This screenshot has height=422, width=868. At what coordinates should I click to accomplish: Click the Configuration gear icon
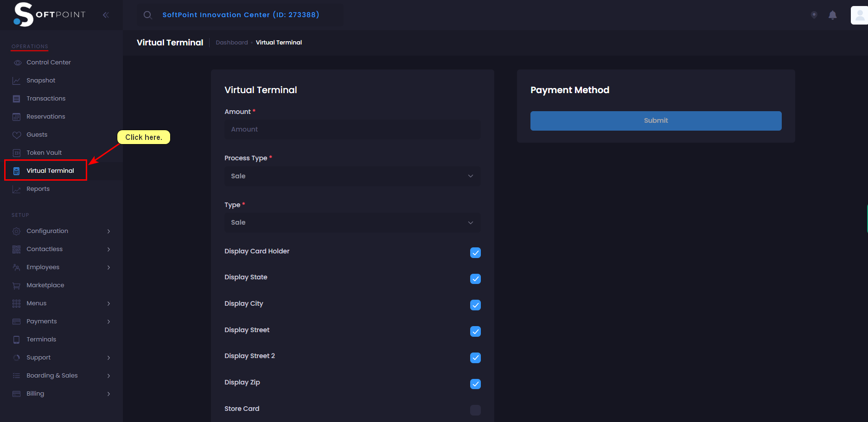[17, 231]
